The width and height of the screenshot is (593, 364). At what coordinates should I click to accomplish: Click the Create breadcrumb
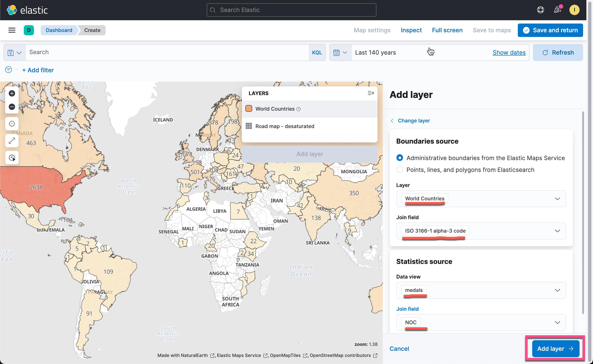point(92,30)
